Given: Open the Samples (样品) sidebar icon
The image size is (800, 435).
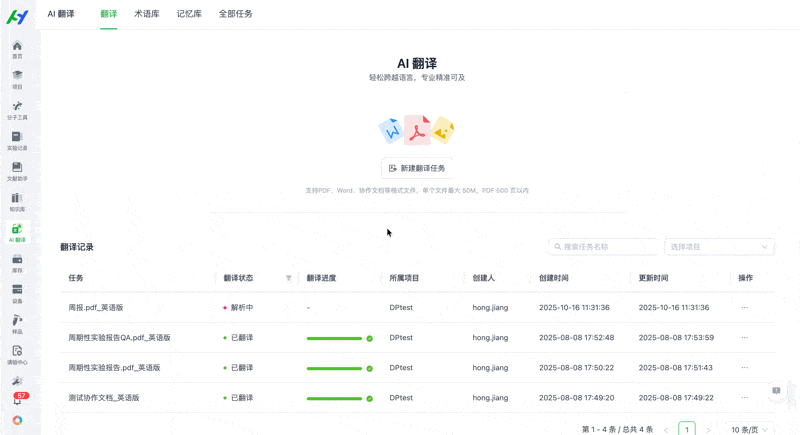Looking at the screenshot, I should pyautogui.click(x=17, y=324).
